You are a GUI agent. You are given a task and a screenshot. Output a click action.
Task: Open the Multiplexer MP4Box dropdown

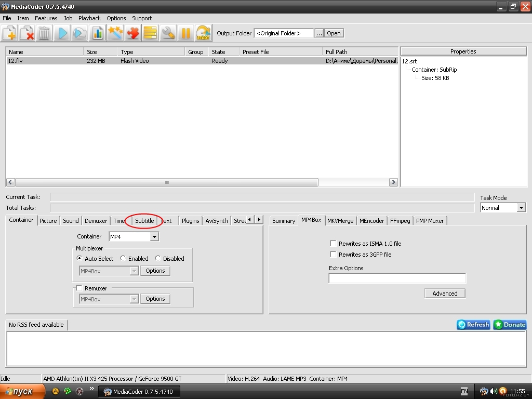134,271
